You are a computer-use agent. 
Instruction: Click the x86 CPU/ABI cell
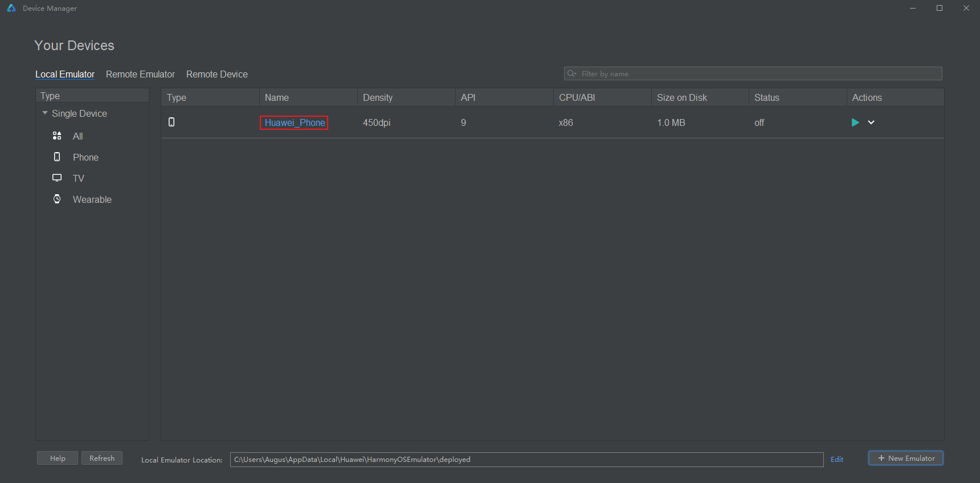tap(566, 122)
